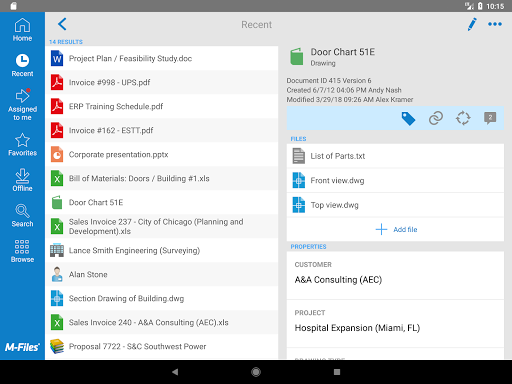Select Invoice #998 - UPS.pdf in list
The height and width of the screenshot is (384, 512).
point(162,82)
